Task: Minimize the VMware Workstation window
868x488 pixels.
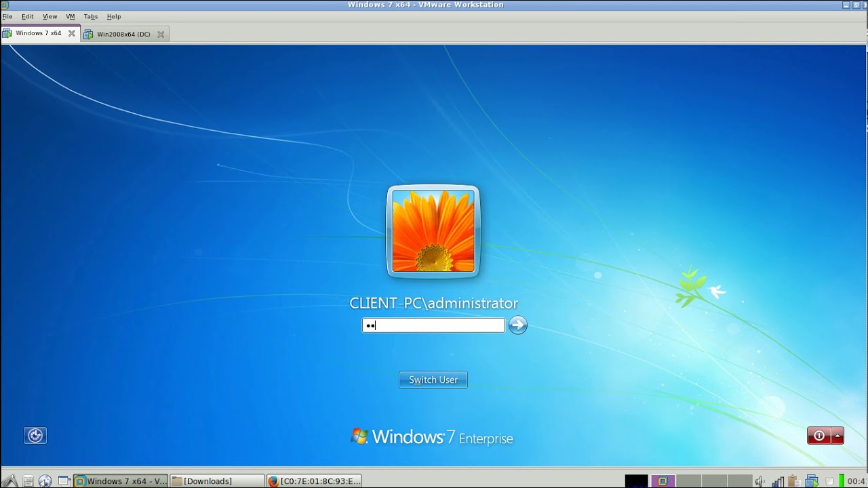Action: tap(846, 5)
